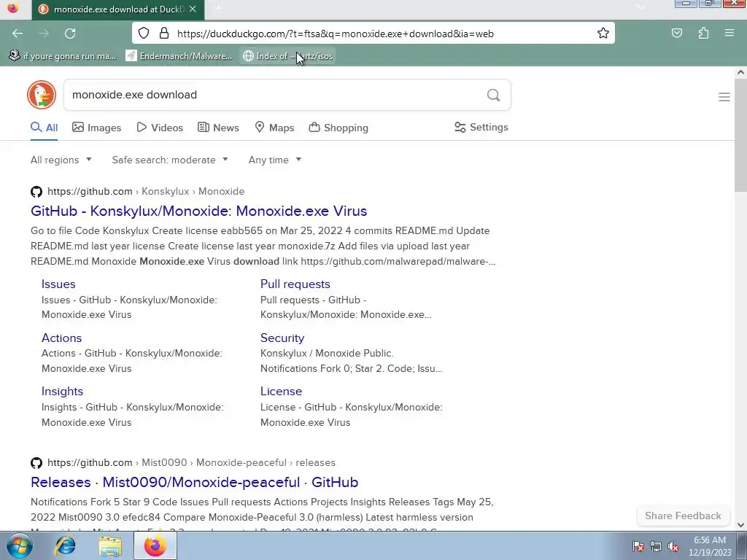Open the Actions sitelink
The height and width of the screenshot is (560, 747).
(61, 338)
